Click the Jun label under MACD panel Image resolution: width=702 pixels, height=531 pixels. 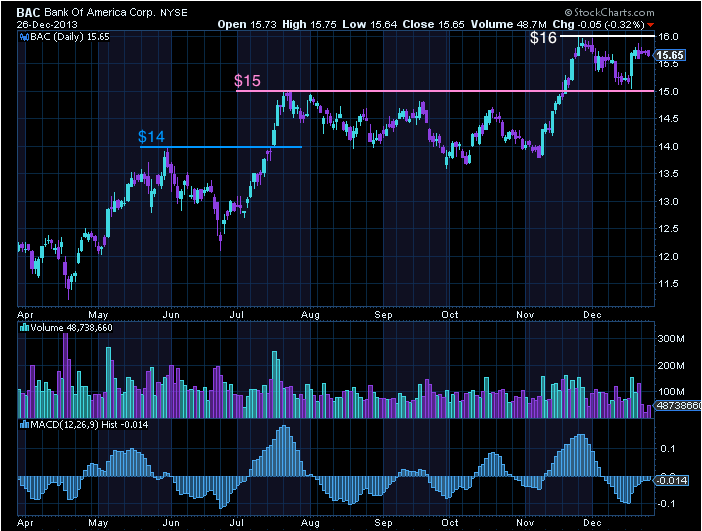pyautogui.click(x=171, y=522)
